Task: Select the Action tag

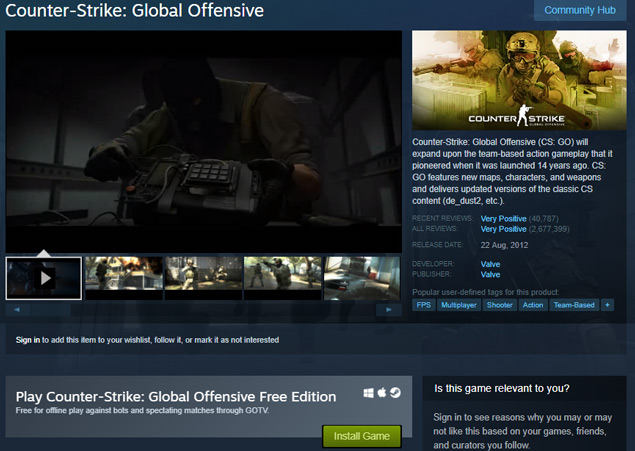Action: [x=533, y=305]
